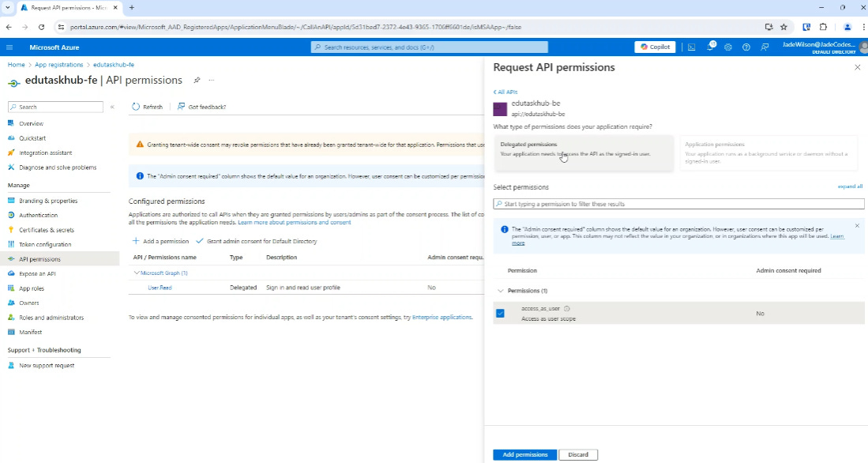Open the help question mark icon
This screenshot has height=463, width=868.
coord(746,47)
